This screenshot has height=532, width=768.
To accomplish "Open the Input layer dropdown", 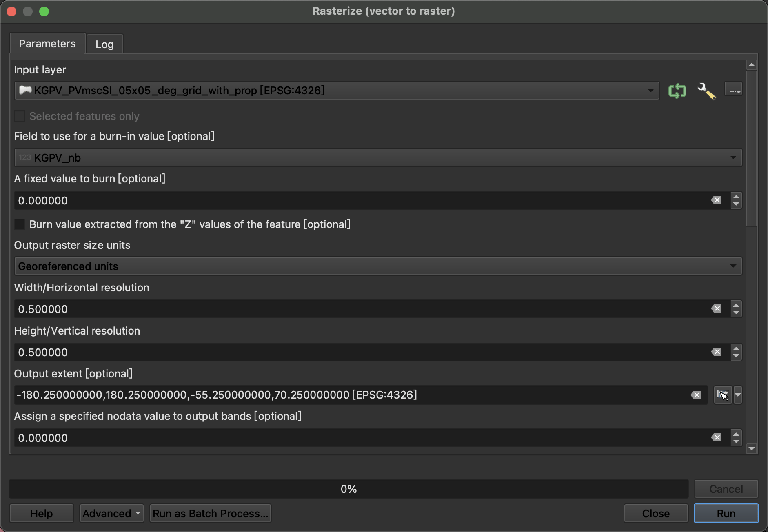I will point(337,91).
